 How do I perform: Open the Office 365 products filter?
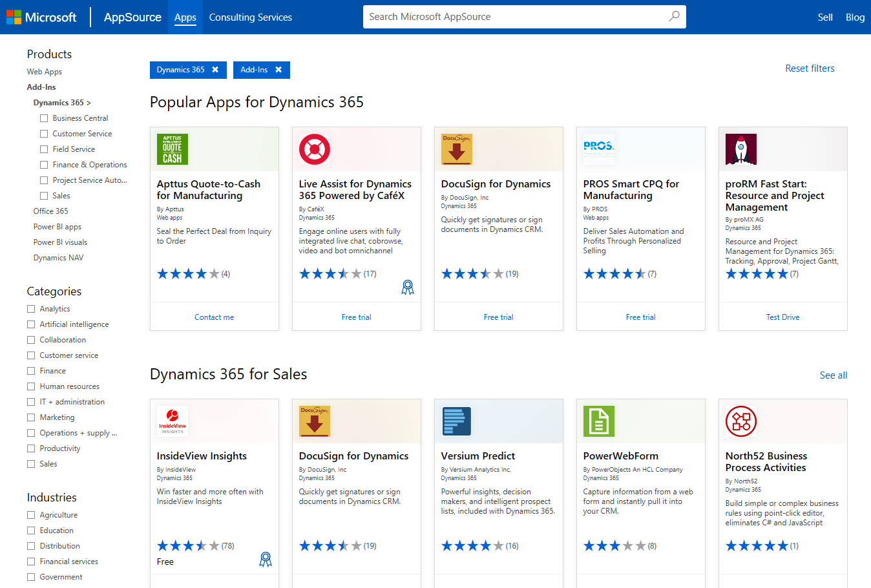[50, 211]
